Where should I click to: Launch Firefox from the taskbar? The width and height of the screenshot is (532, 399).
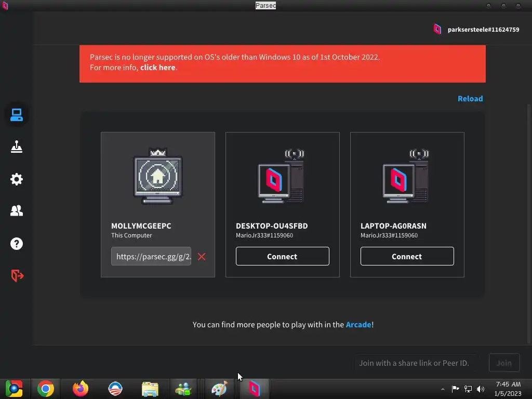point(81,389)
